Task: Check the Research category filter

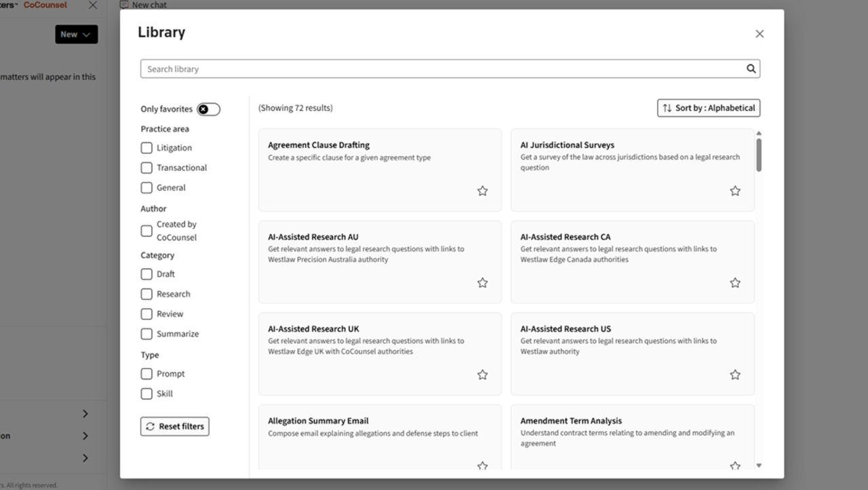Action: [x=146, y=294]
